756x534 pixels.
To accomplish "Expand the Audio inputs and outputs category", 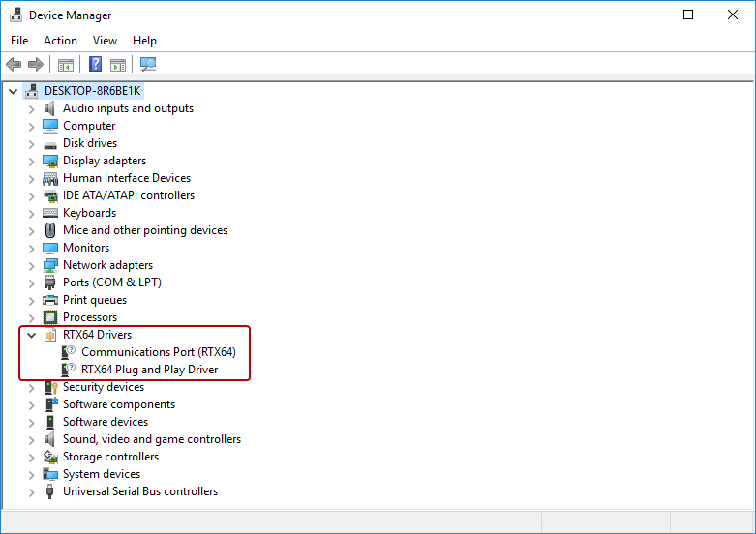I will [31, 109].
